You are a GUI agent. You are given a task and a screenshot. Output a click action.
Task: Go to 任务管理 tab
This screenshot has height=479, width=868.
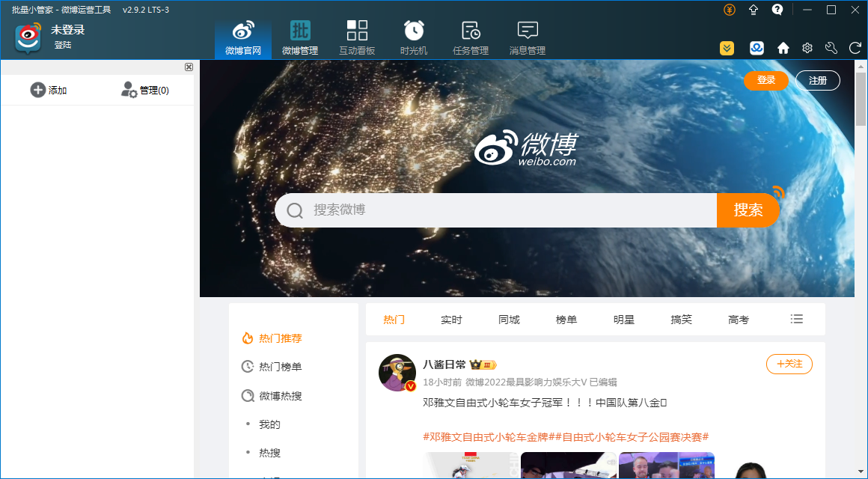point(471,38)
